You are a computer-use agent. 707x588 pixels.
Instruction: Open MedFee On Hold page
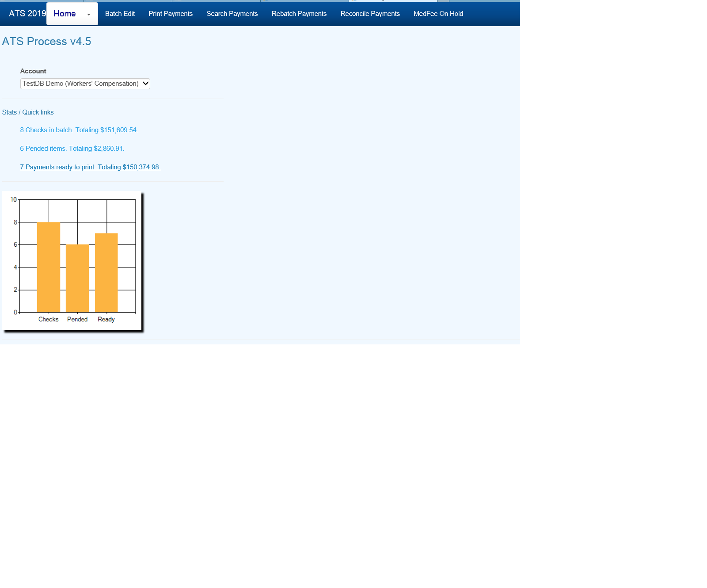[438, 14]
